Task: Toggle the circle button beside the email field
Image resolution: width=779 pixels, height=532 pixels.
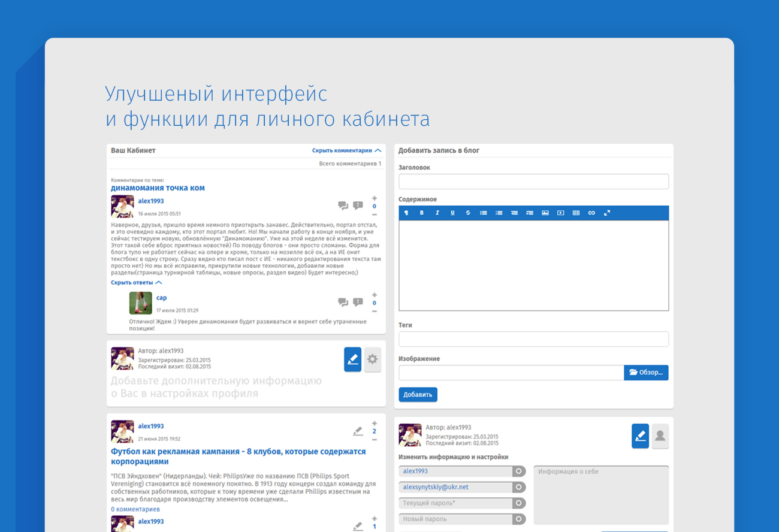Action: point(519,487)
